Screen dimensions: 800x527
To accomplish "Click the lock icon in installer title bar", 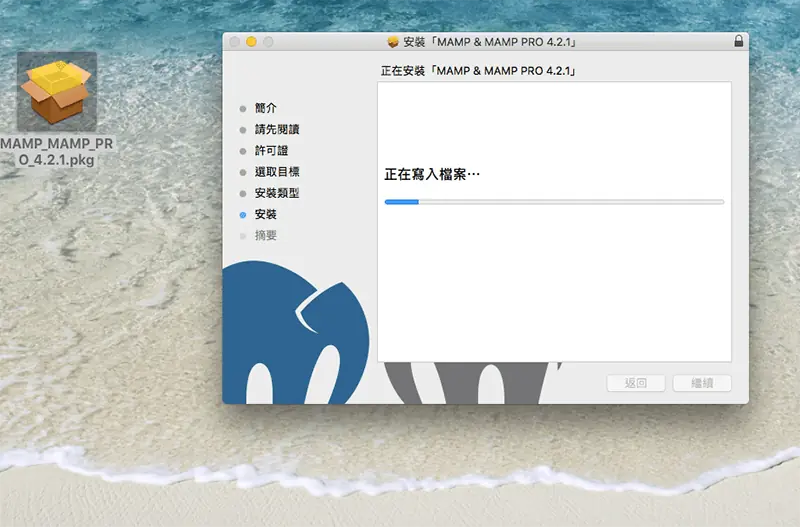I will pos(738,41).
